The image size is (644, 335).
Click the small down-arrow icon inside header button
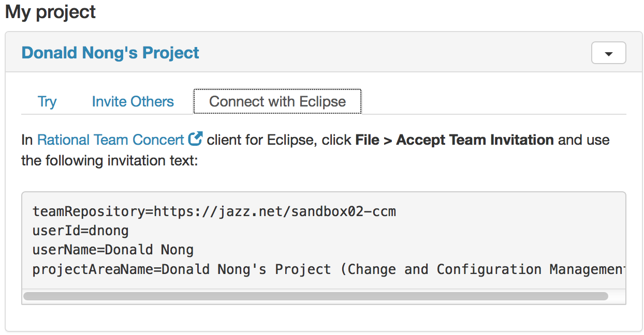pos(609,54)
